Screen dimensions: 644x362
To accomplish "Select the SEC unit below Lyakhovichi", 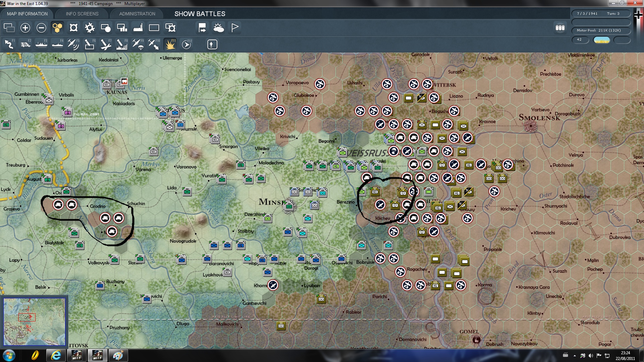I will [x=227, y=272].
